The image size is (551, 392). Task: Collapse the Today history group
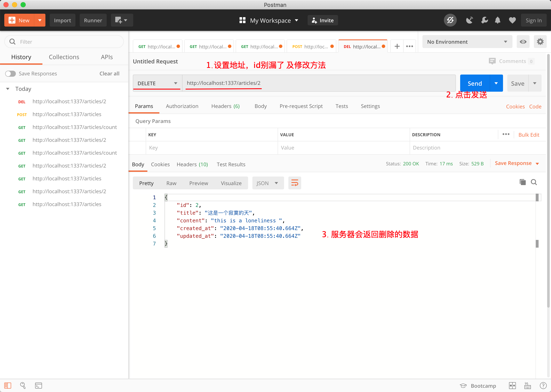tap(8, 89)
